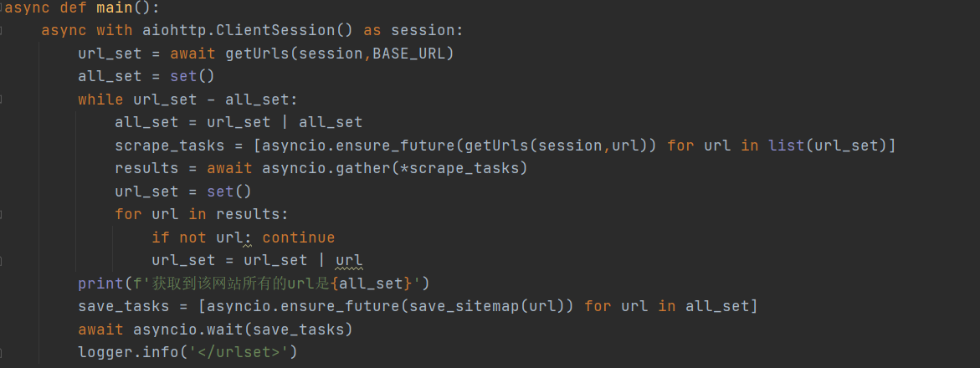Click the warning-underlined url at line end
Image resolution: width=980 pixels, height=368 pixels.
pyautogui.click(x=349, y=261)
